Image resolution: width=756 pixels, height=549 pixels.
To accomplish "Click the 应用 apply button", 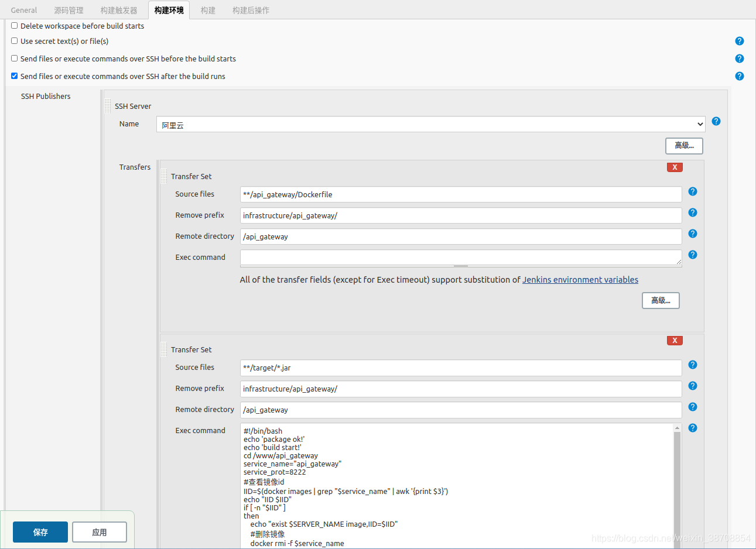I will pos(100,532).
